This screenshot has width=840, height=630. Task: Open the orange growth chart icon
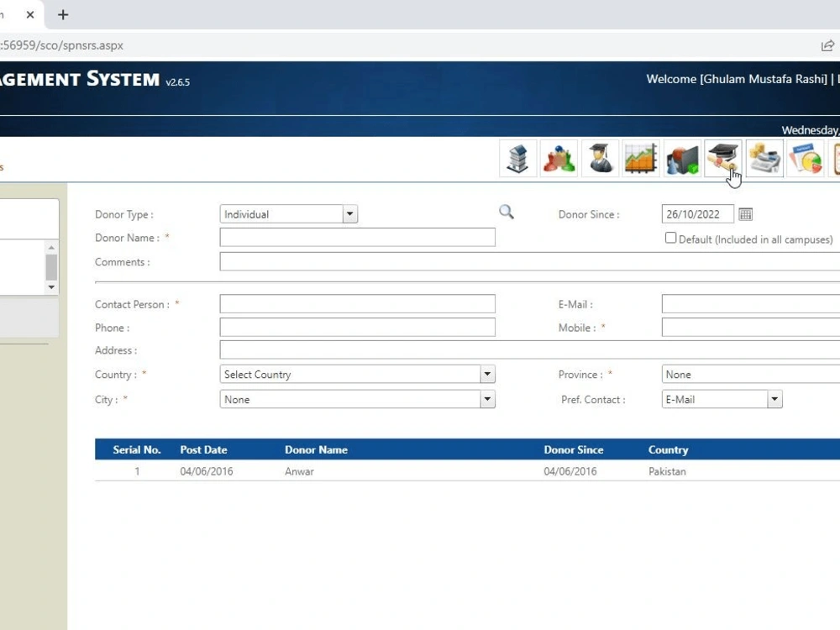pyautogui.click(x=641, y=159)
